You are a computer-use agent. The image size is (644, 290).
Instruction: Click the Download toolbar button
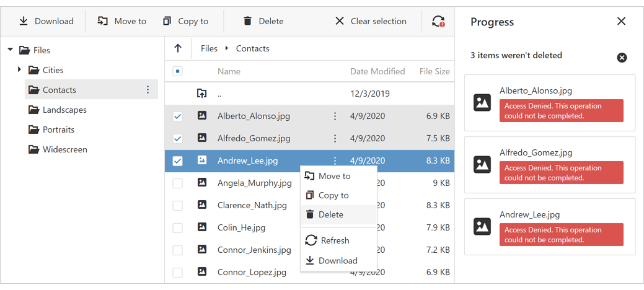(x=46, y=21)
